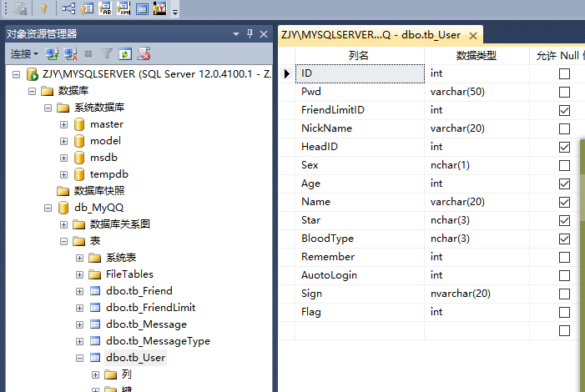Image resolution: width=585 pixels, height=392 pixels.
Task: Check Allow Null for Sign column
Action: tap(564, 294)
